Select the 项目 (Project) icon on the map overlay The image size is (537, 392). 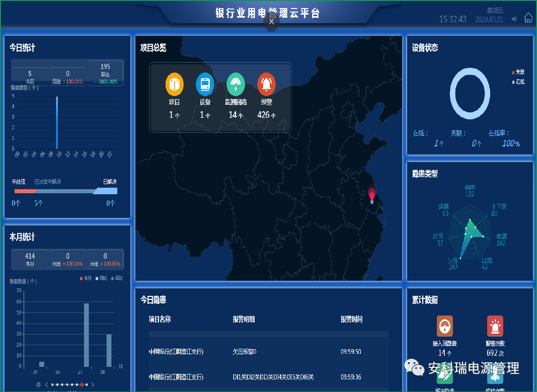coord(174,85)
